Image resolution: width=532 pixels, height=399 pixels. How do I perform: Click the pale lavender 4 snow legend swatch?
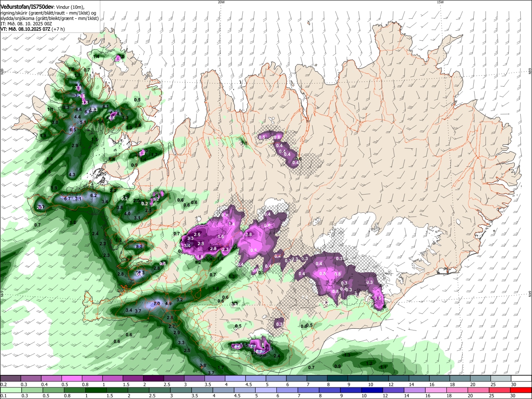coord(235,379)
